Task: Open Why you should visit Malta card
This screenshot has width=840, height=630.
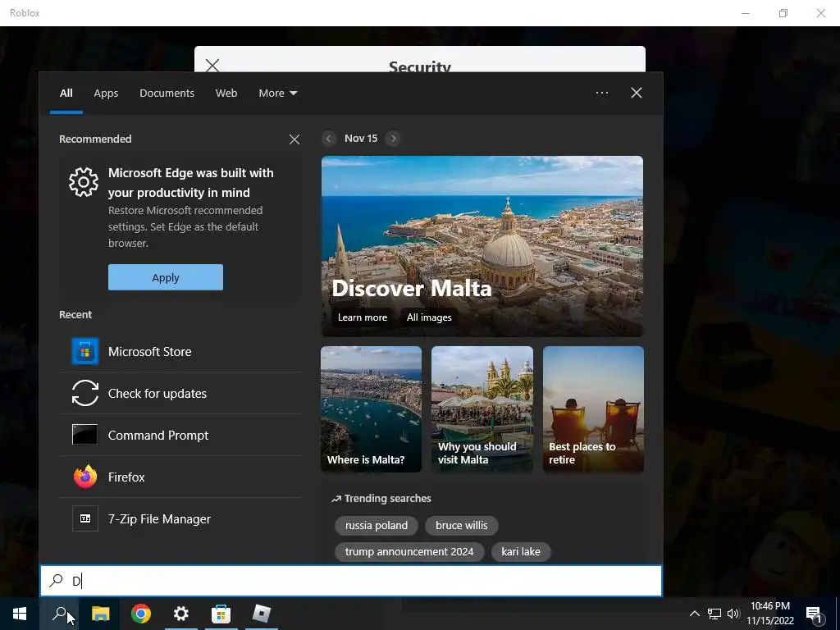Action: [482, 409]
